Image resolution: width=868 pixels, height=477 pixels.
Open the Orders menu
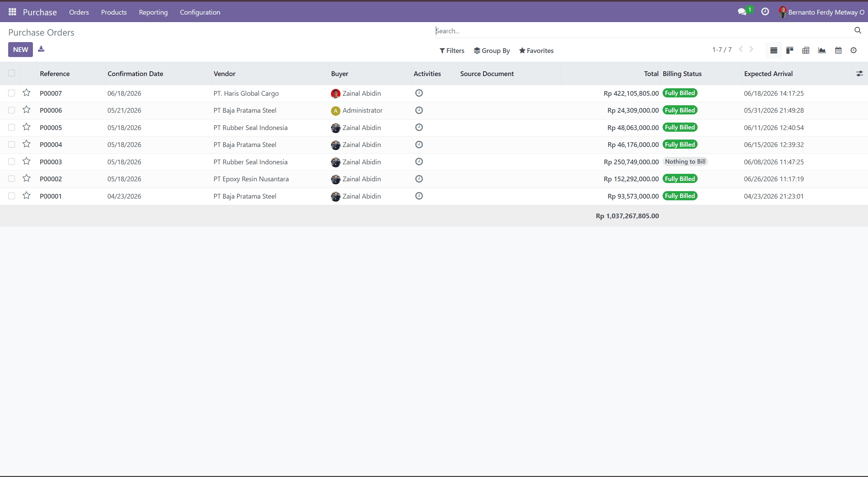click(x=79, y=12)
